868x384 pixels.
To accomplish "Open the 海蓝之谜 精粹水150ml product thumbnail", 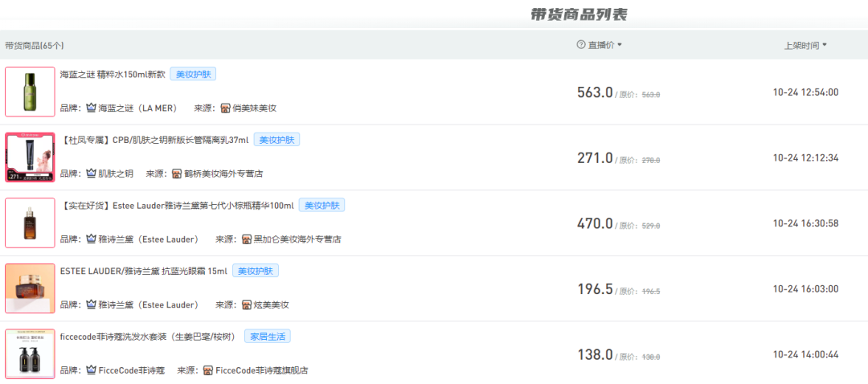I will tap(30, 92).
